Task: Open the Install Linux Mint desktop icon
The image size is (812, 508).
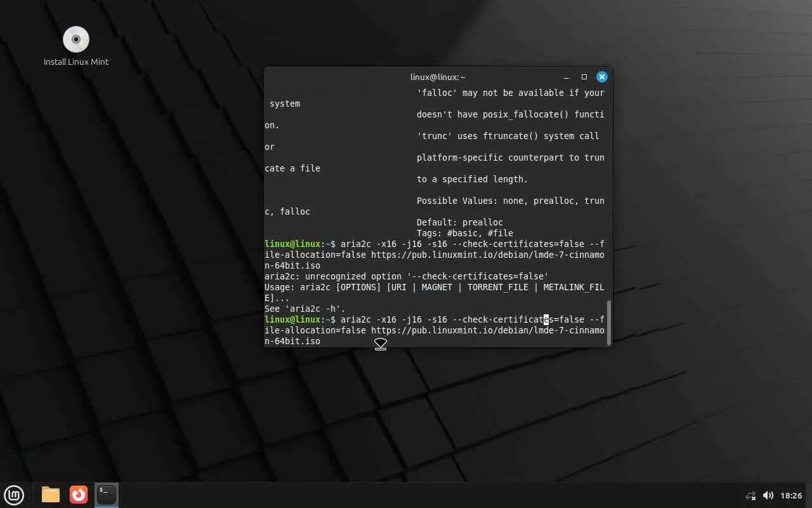Action: (76, 46)
